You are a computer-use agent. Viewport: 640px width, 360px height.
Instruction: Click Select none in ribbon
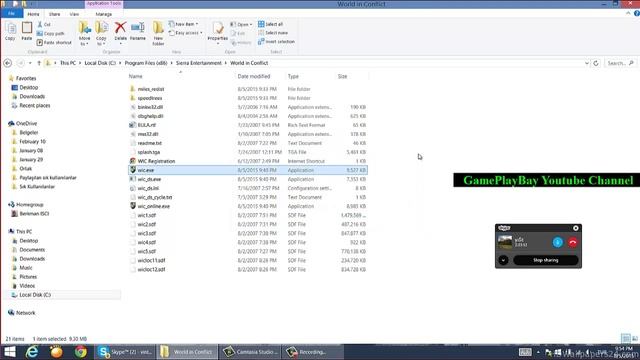(273, 33)
